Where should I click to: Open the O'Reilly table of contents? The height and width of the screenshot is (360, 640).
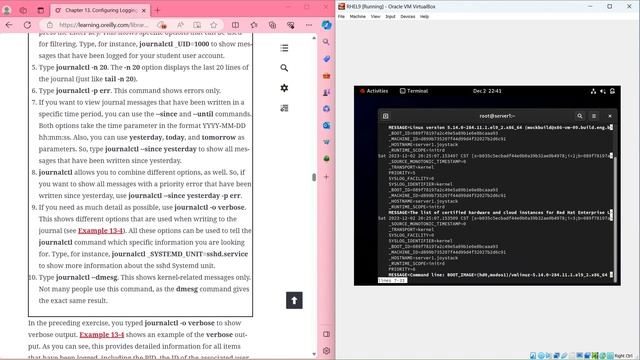click(284, 48)
